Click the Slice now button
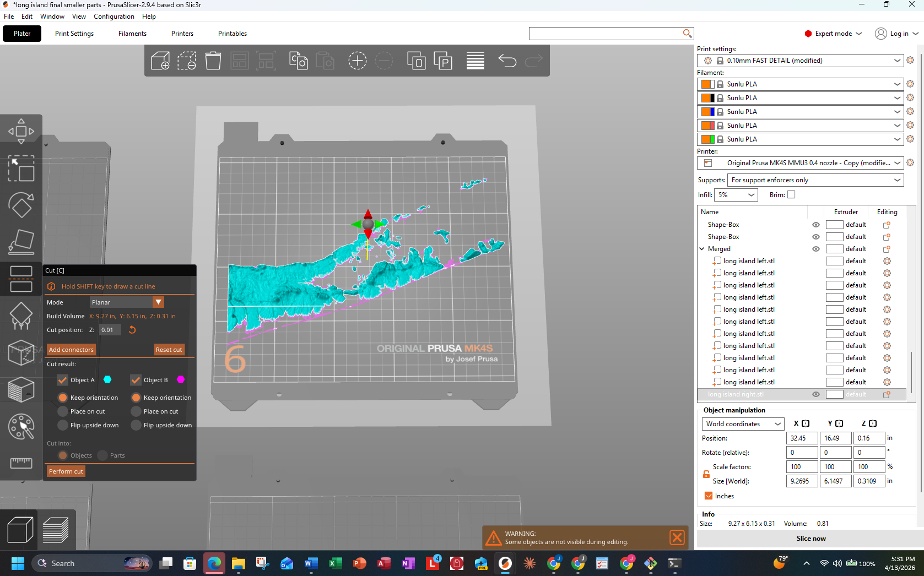 tap(810, 539)
